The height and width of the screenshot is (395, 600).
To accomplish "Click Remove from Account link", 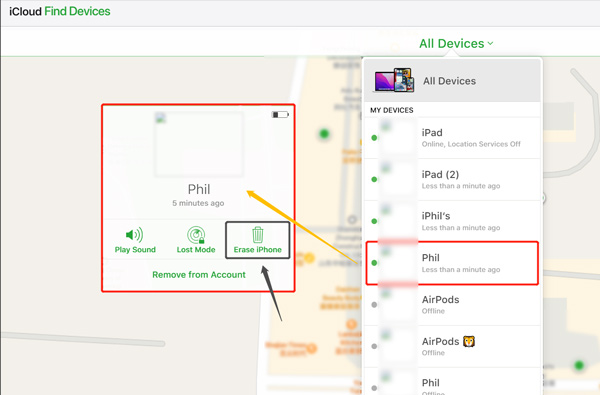I will (199, 274).
